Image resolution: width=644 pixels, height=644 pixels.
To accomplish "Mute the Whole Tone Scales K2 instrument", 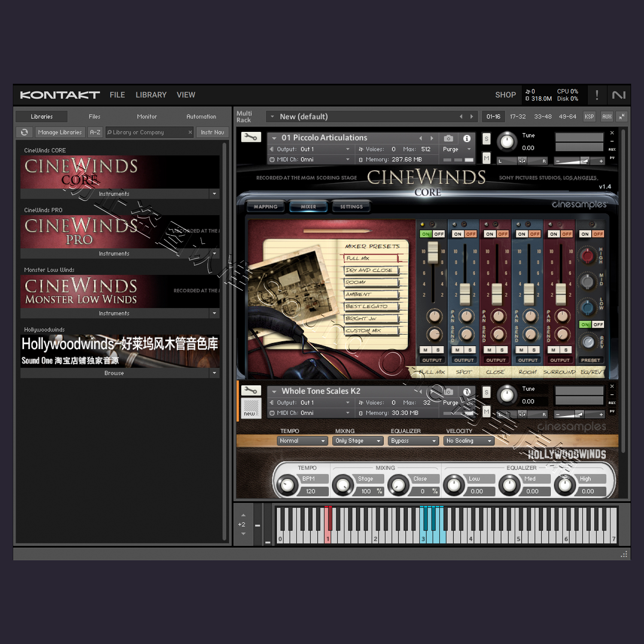I will pyautogui.click(x=486, y=412).
